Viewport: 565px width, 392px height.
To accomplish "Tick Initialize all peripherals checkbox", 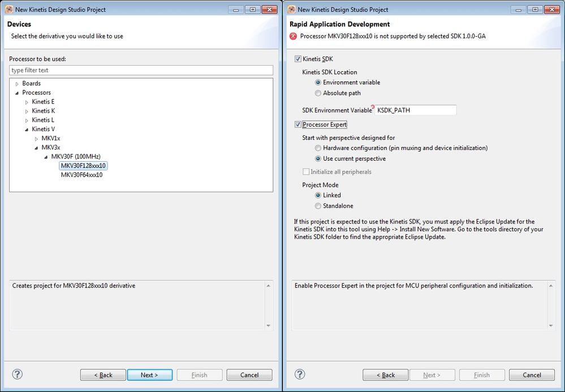I will coord(306,171).
